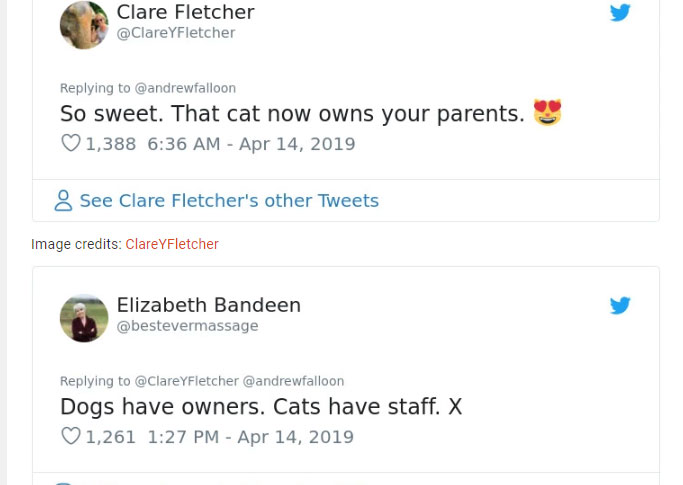Click the 1,261 likes count

110,437
